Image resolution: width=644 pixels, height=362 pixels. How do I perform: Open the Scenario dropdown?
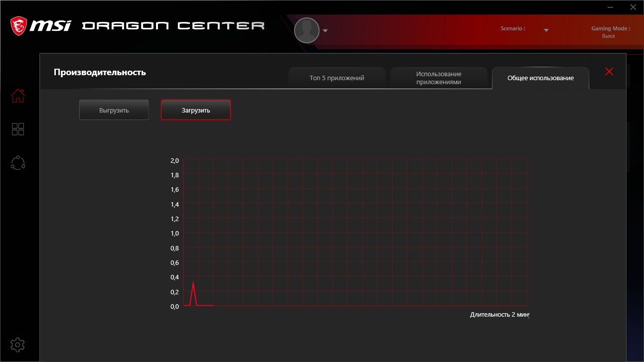pos(546,30)
